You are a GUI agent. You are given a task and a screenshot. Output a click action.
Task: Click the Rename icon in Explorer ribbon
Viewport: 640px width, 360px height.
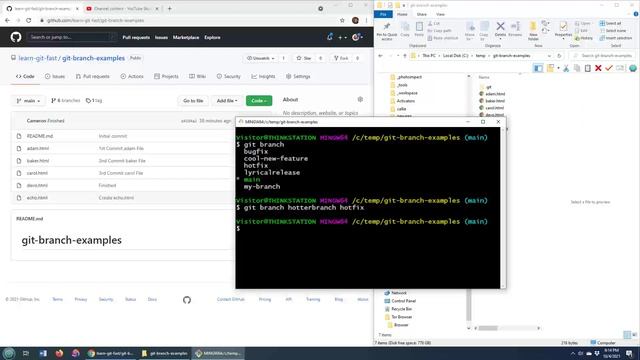click(x=515, y=29)
